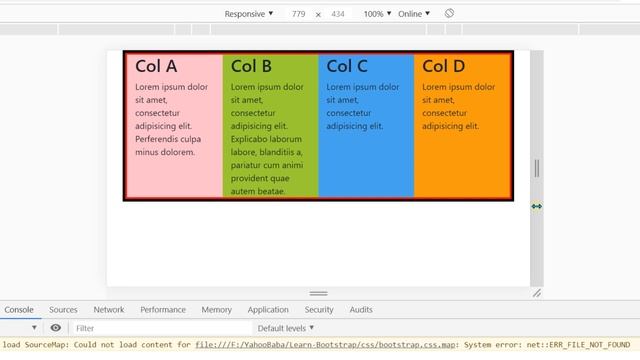Click the blue Col C paragraph text
The height and width of the screenshot is (360, 640).
coord(363,106)
